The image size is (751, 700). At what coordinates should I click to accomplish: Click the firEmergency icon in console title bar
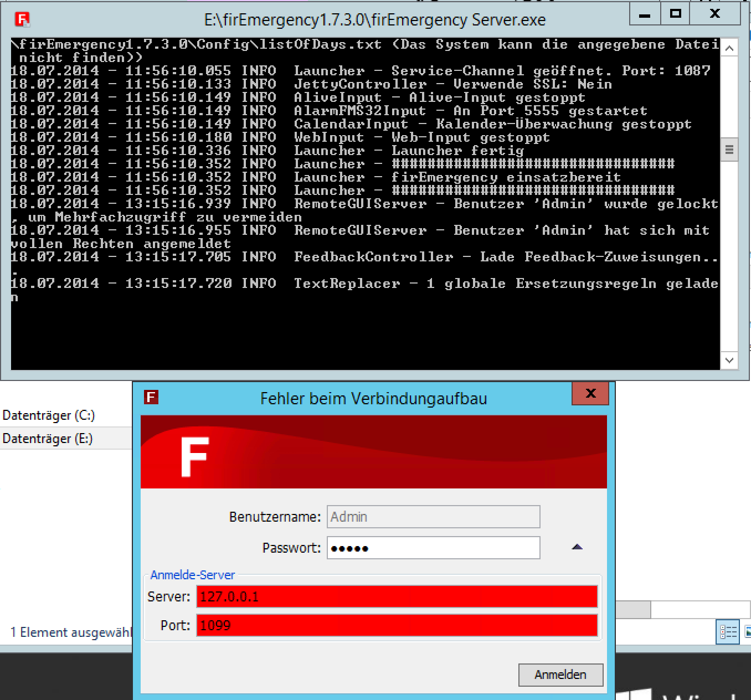pyautogui.click(x=22, y=19)
